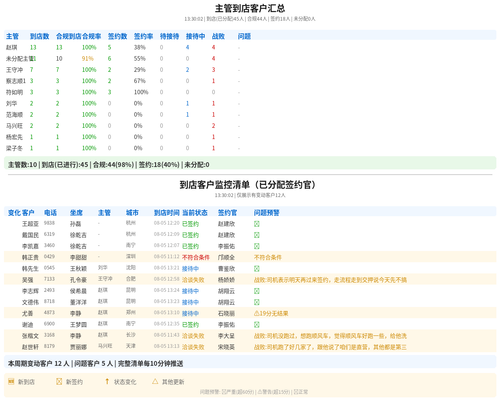Image resolution: width=500 pixels, height=414 pixels.
Task: Click the 合规到店 column header
Action: pos(69,36)
